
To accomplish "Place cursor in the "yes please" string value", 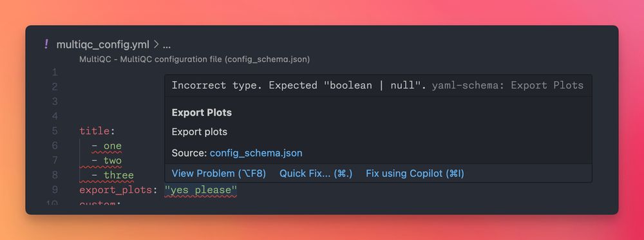I will pos(200,190).
